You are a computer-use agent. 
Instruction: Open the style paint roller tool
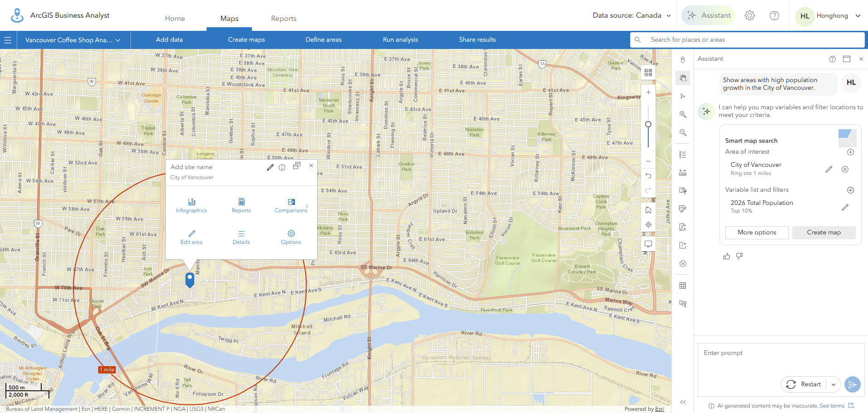[x=683, y=191]
